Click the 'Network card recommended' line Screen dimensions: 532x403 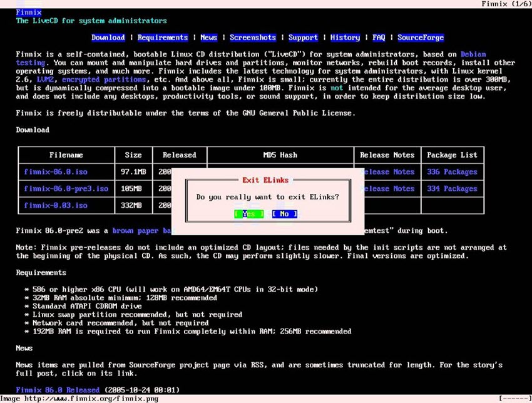121,323
